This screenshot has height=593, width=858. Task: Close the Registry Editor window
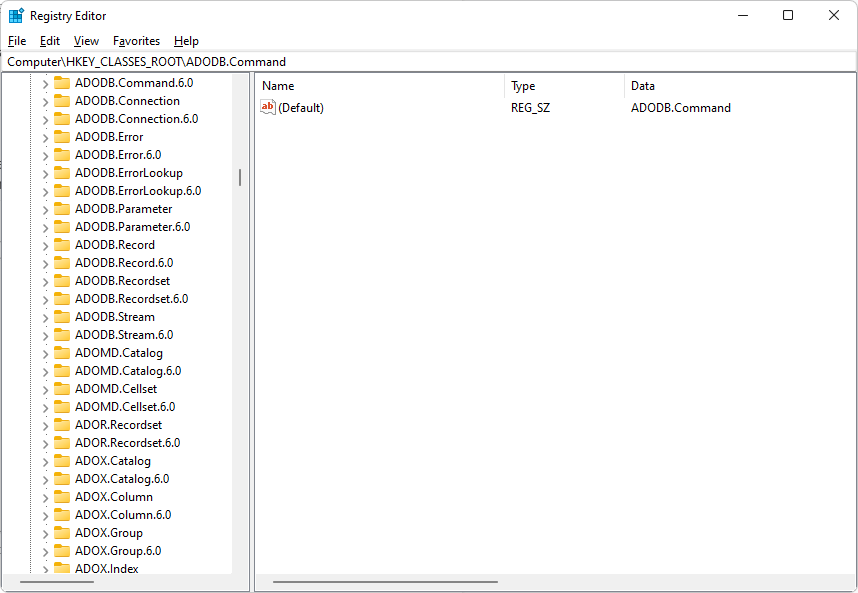pyautogui.click(x=833, y=15)
